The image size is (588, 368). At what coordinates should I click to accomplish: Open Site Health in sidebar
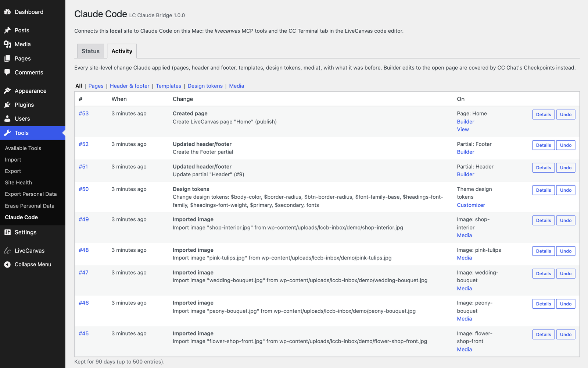click(x=18, y=183)
